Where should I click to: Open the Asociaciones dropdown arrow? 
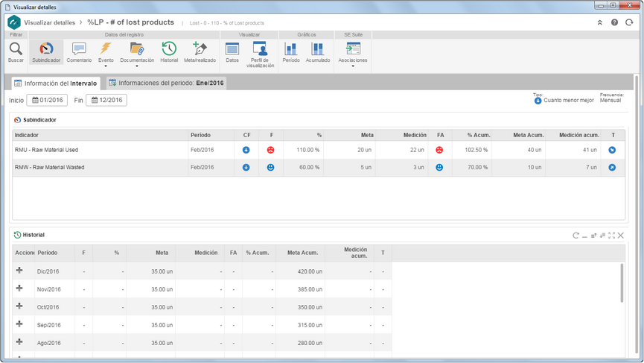[x=353, y=66]
